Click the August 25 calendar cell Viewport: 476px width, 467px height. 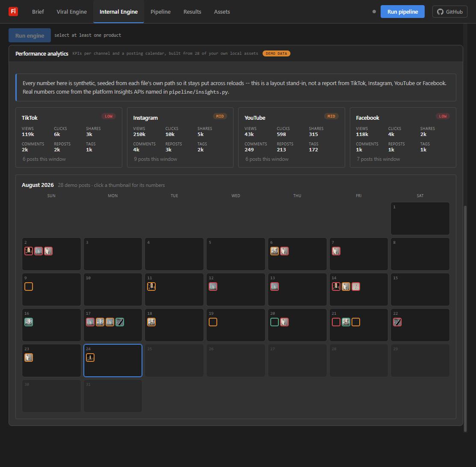pyautogui.click(x=174, y=361)
